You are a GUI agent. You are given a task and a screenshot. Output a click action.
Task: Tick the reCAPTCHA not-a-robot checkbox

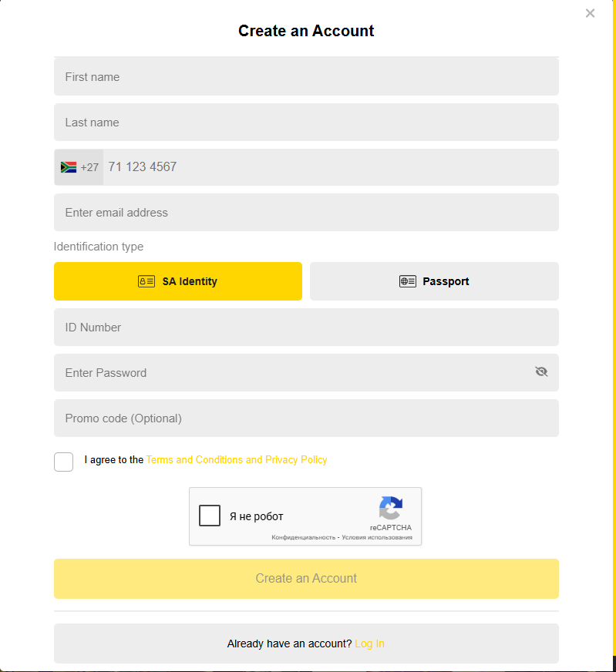click(210, 516)
